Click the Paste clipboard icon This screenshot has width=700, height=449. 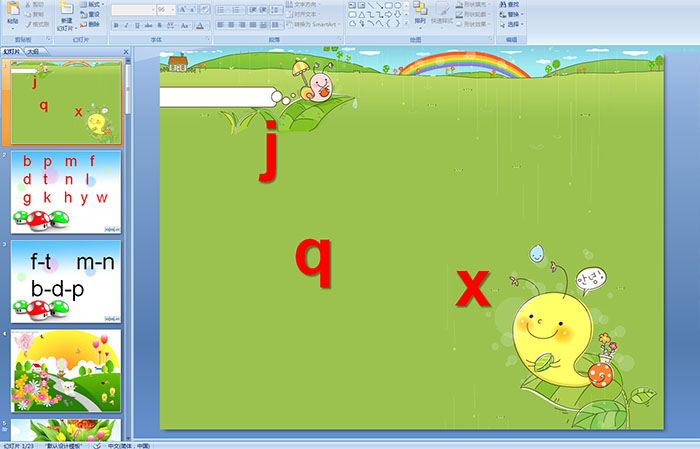[x=13, y=10]
